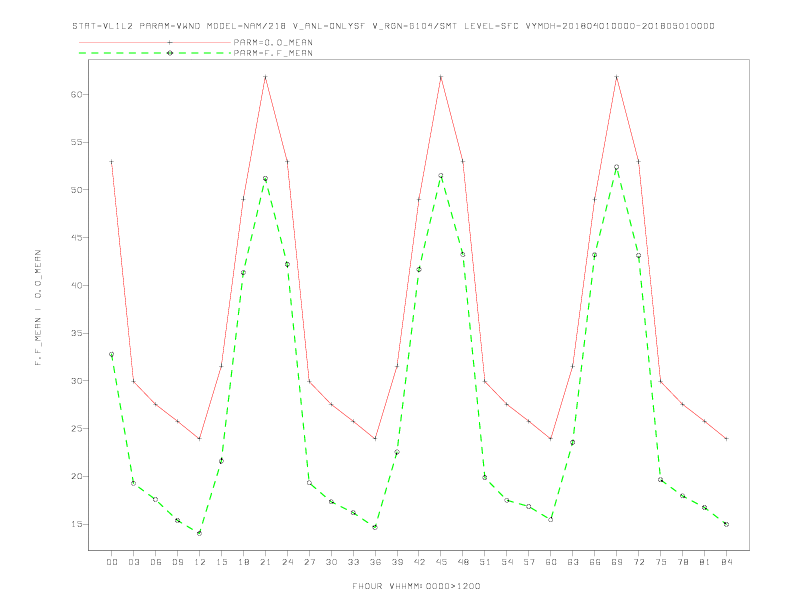Viewport: 792px width, 612px height.
Task: Click the x-axis forecast hour label 75
Action: click(661, 562)
